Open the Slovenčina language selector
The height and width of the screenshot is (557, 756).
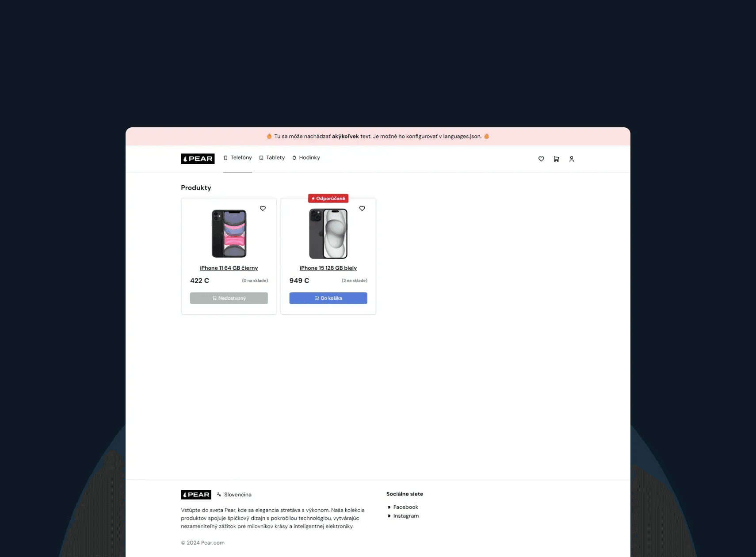pos(234,495)
